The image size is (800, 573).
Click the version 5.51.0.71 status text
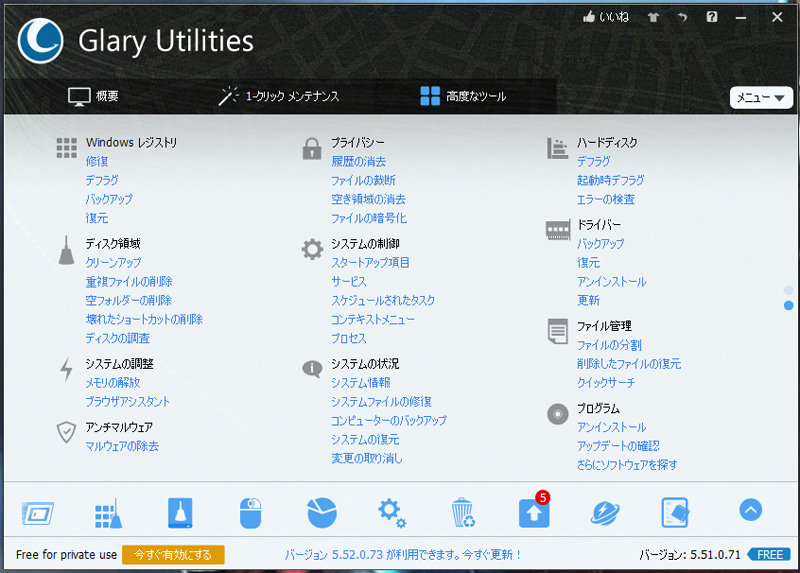click(x=690, y=555)
